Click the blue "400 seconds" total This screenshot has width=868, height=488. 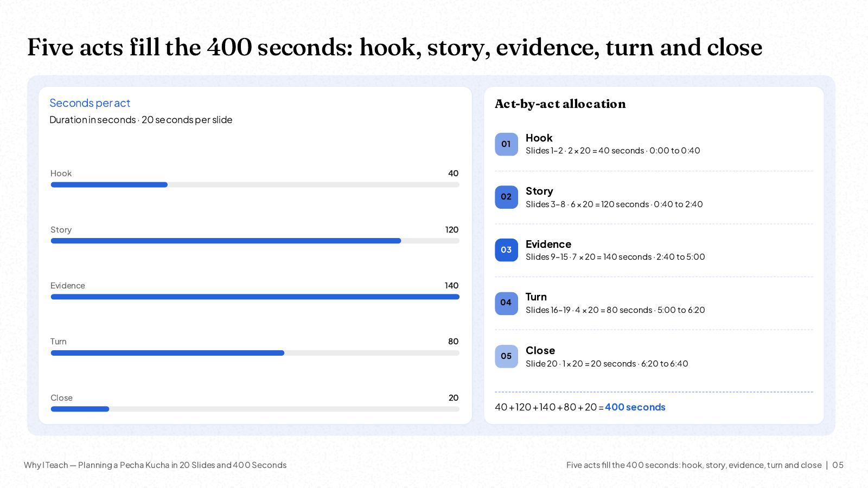tap(635, 407)
